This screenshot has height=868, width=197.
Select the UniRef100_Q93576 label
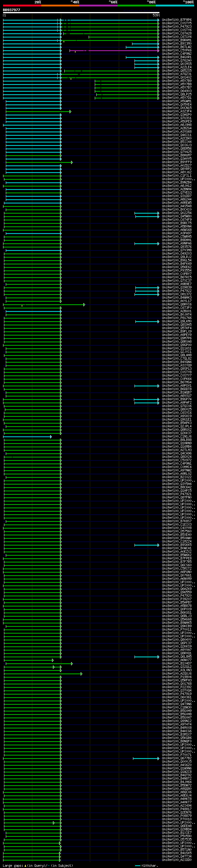pos(176,247)
